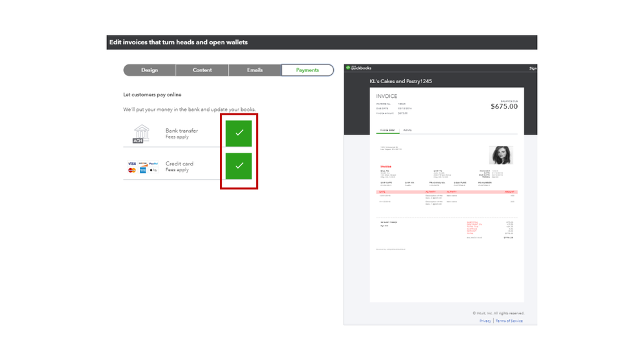This screenshot has height=362, width=644.
Task: Click the credit card logos icon
Action: [142, 167]
